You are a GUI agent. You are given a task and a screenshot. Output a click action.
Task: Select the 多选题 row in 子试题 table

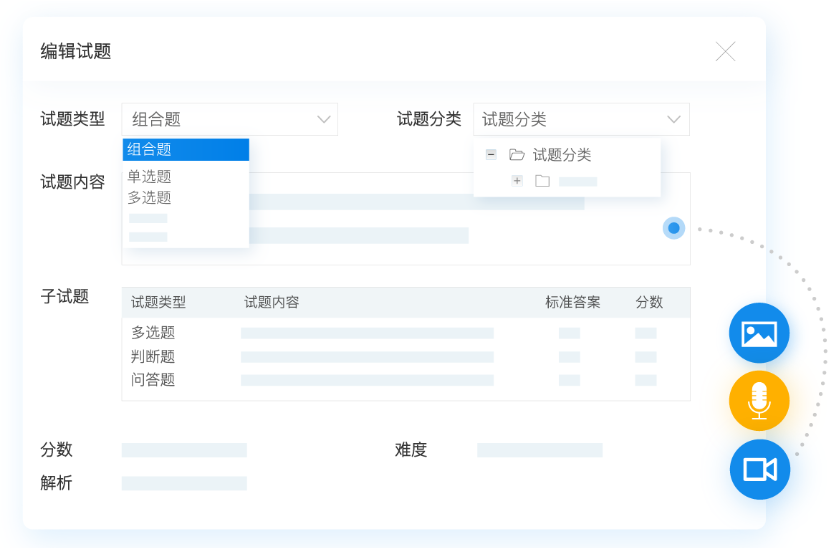coord(153,333)
